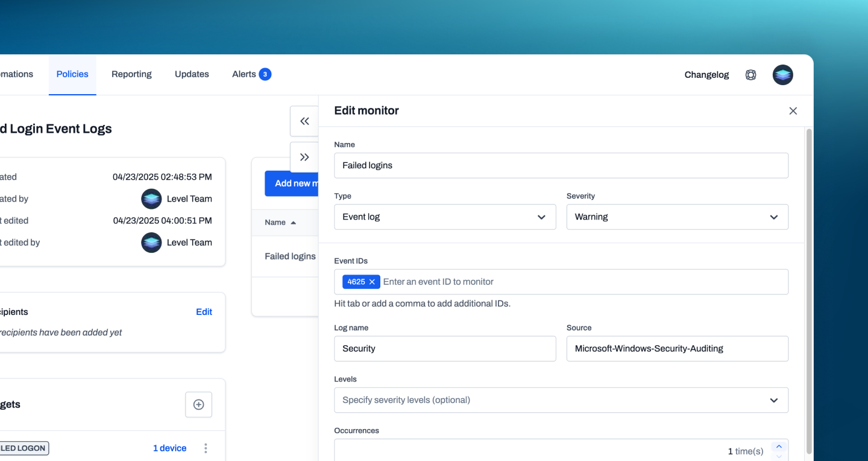Click the Event IDs input field

pyautogui.click(x=561, y=282)
